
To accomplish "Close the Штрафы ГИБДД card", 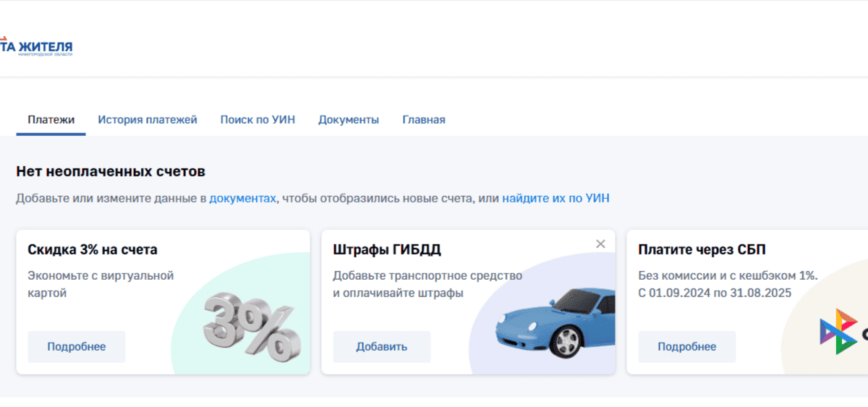I will click(600, 244).
